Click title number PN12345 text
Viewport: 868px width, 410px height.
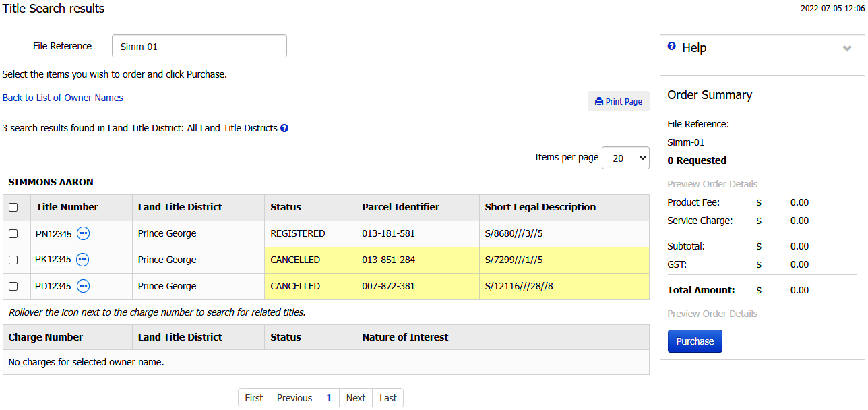click(53, 234)
